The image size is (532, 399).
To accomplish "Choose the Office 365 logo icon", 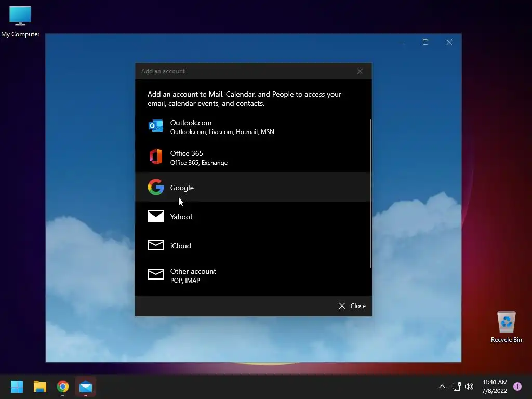I will tap(156, 157).
